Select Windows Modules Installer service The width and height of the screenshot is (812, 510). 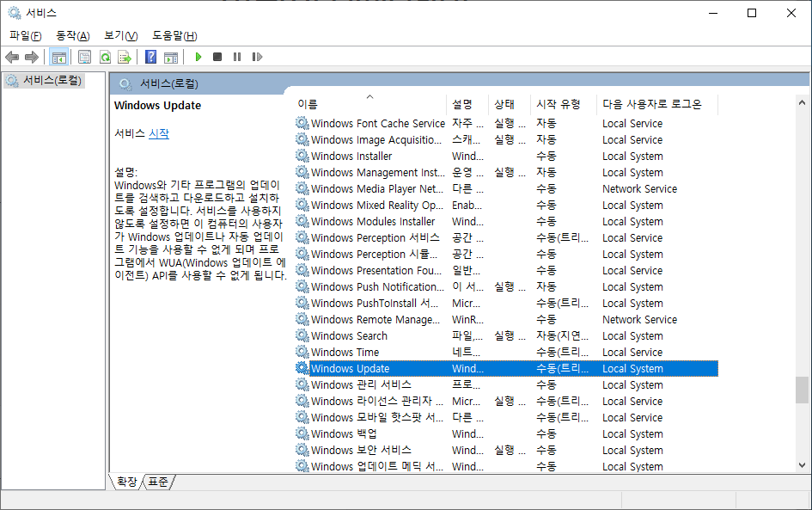tap(506, 221)
